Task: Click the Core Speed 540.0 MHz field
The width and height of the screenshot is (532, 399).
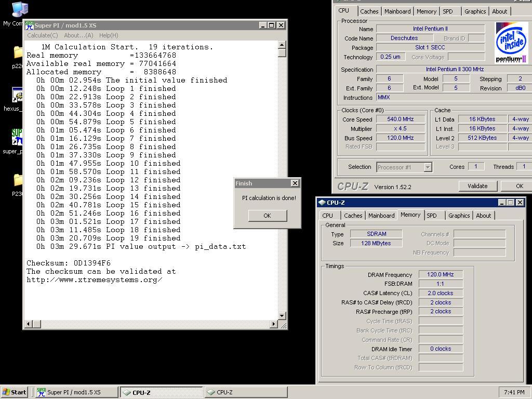Action: click(401, 119)
